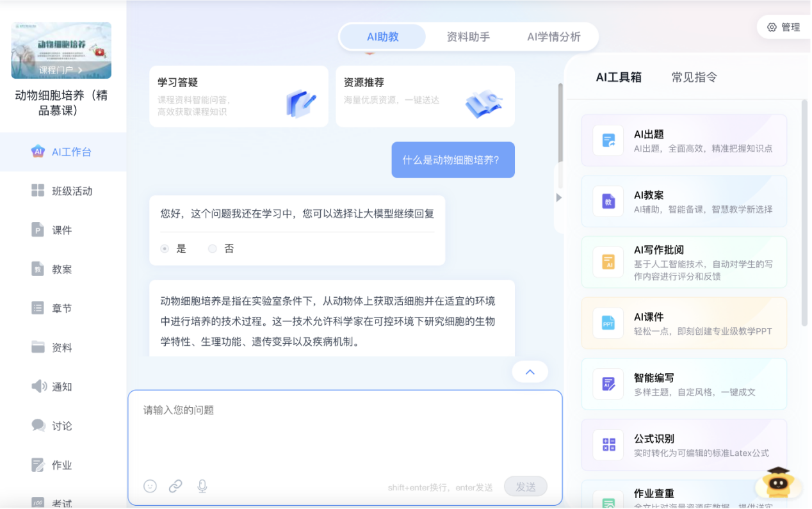Select the 否 radio button
Image resolution: width=812 pixels, height=509 pixels.
tap(212, 248)
